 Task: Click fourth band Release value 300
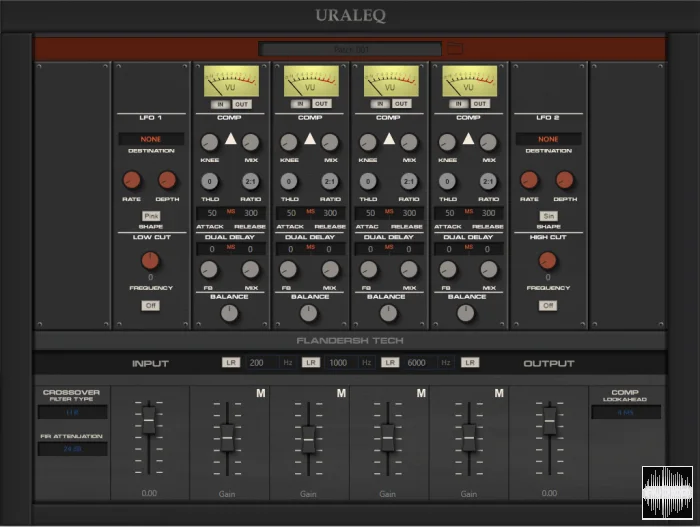click(488, 213)
